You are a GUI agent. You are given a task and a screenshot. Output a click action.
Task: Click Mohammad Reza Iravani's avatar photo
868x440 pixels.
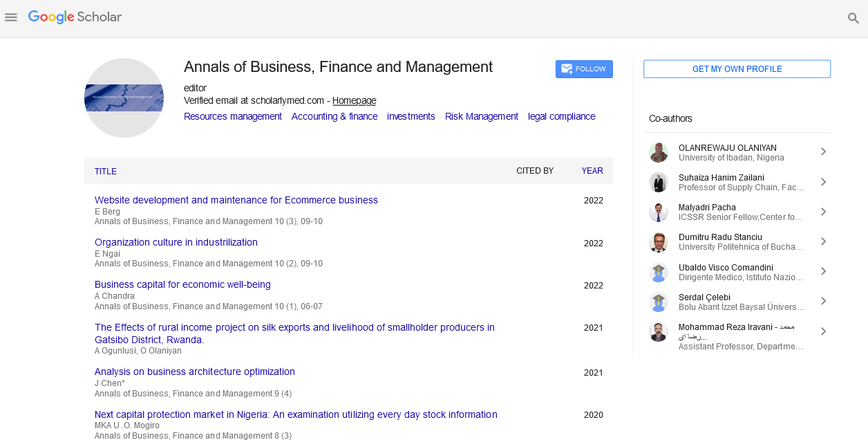659,332
